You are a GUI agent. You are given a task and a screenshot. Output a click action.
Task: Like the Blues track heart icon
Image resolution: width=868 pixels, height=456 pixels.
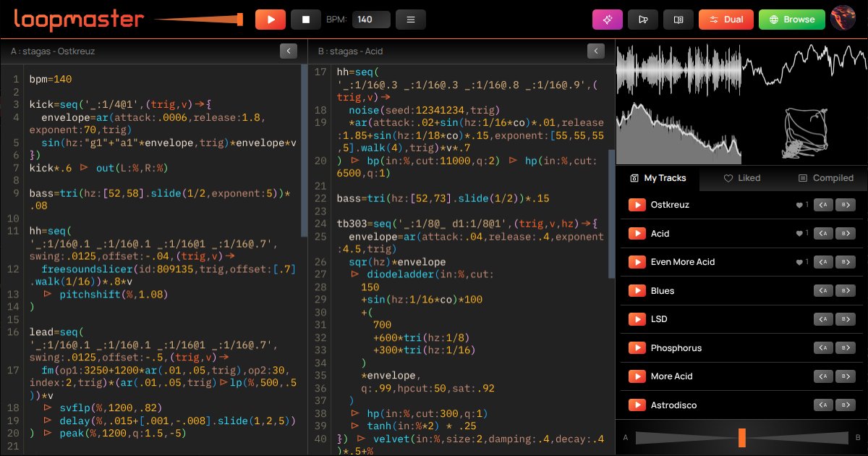pyautogui.click(x=798, y=290)
